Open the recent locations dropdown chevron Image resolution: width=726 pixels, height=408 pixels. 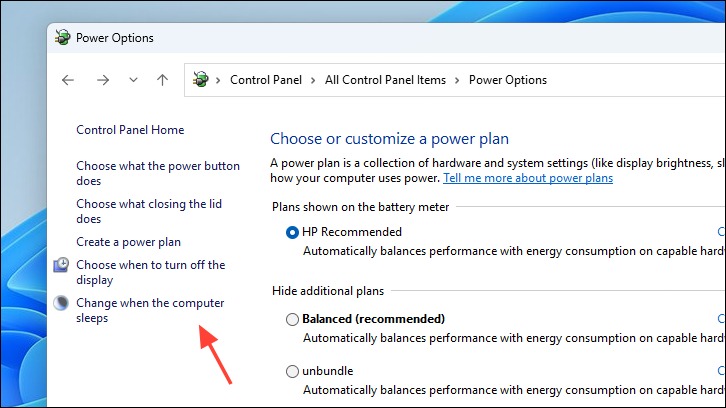click(133, 80)
